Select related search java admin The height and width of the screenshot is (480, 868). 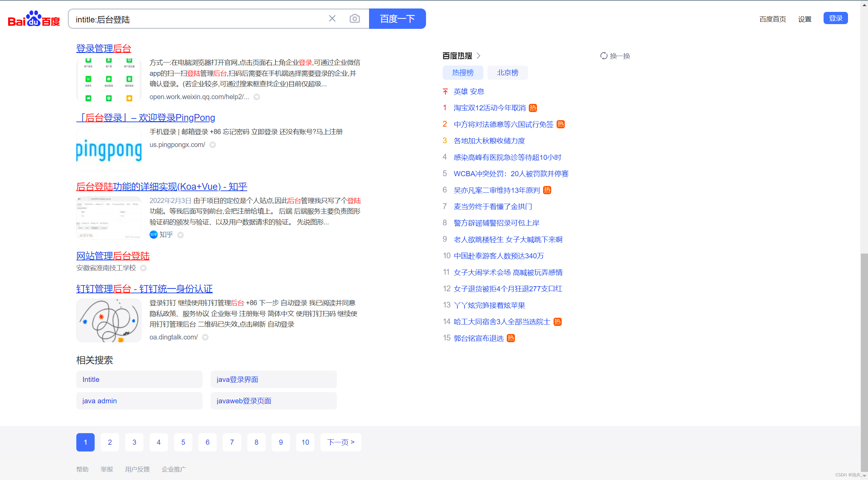(139, 401)
